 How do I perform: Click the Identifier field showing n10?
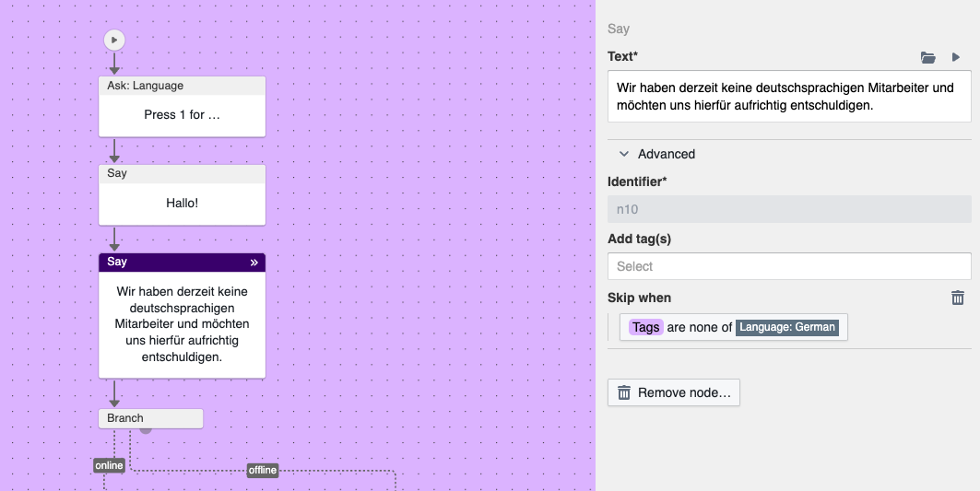[789, 209]
